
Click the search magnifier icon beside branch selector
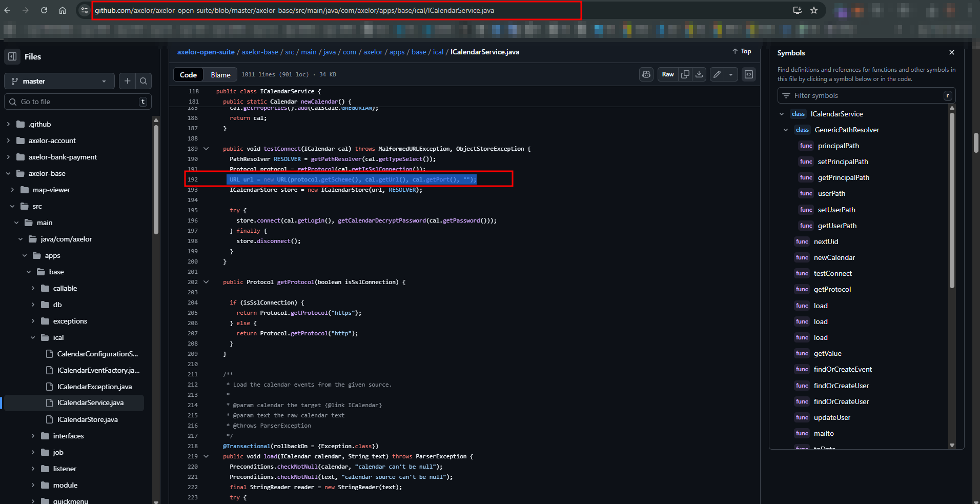[x=144, y=81]
